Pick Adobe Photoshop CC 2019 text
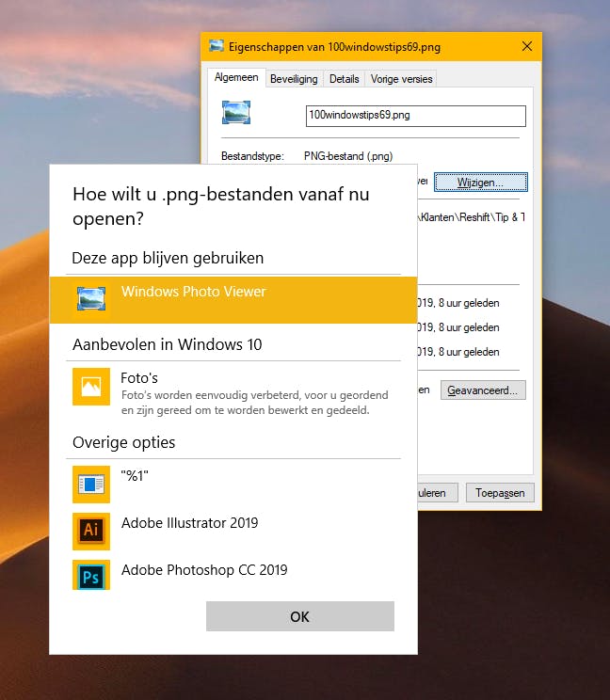The width and height of the screenshot is (610, 700). pyautogui.click(x=204, y=570)
